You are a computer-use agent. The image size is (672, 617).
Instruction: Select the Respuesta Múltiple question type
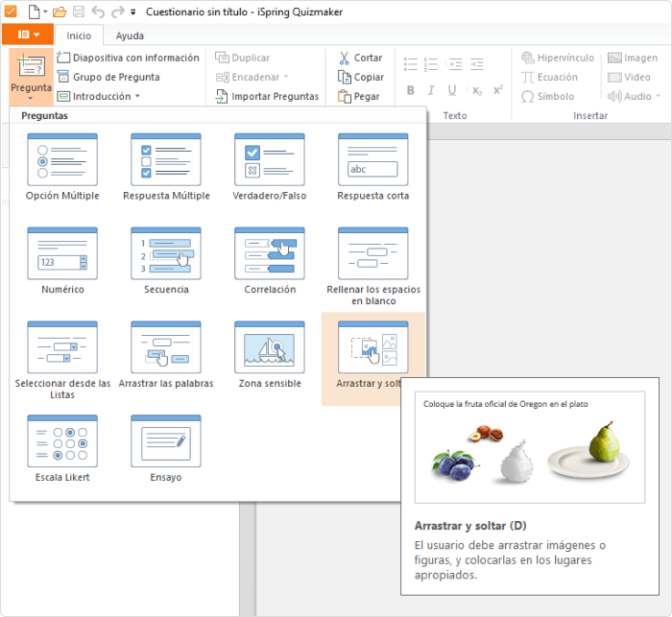(166, 167)
